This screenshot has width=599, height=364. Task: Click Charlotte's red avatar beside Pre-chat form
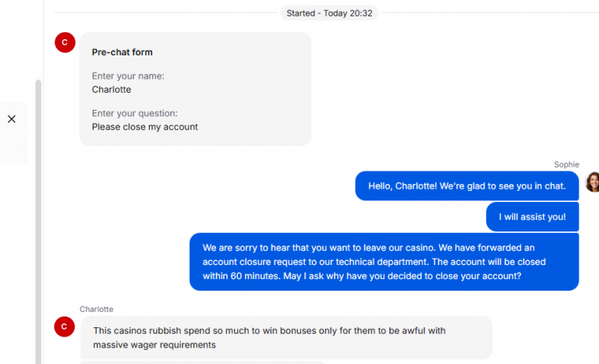pos(65,42)
